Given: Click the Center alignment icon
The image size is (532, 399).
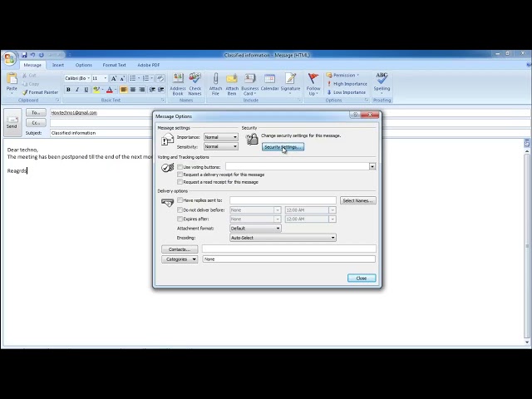Looking at the screenshot, I should (x=133, y=90).
